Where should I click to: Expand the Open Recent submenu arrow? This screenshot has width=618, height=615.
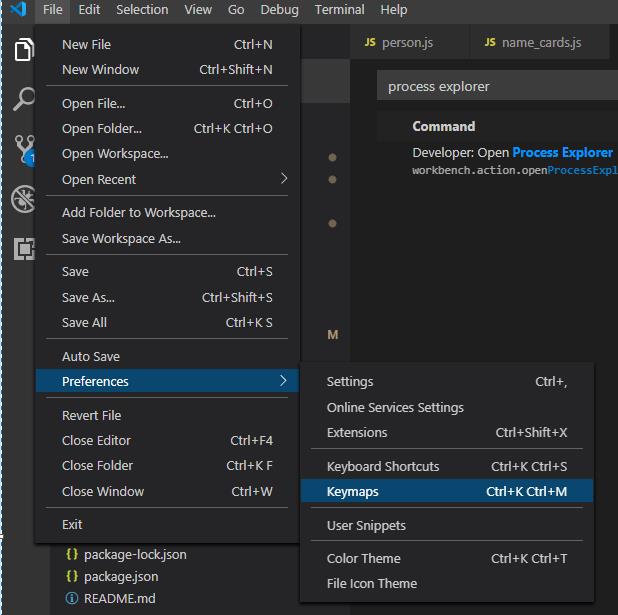(283, 179)
